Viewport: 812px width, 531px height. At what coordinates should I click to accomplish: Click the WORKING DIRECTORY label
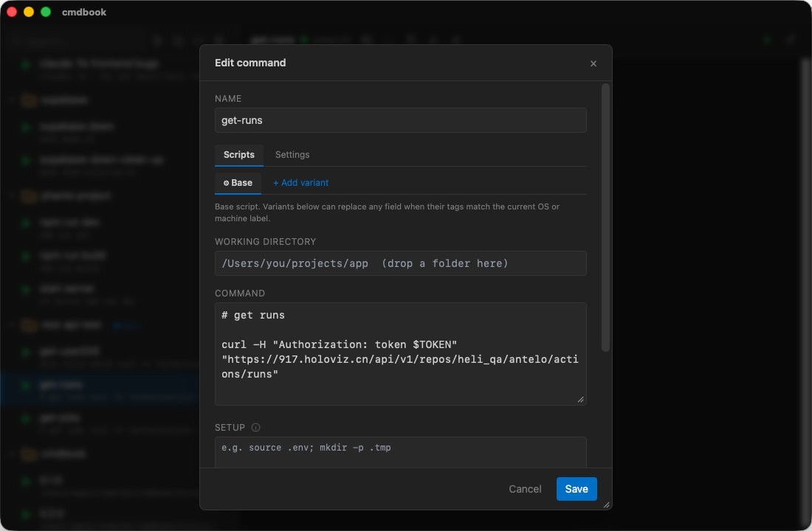(x=265, y=242)
